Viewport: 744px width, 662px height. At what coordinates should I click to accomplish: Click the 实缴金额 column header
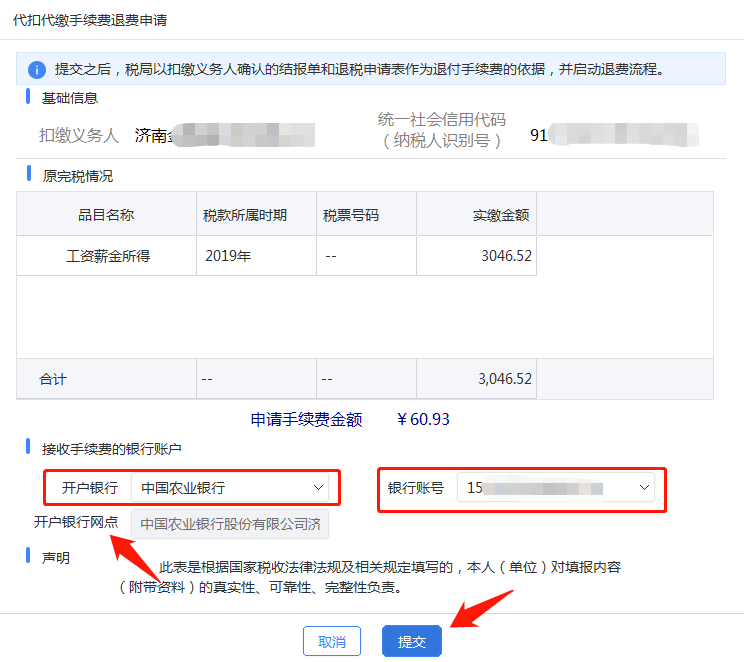(500, 215)
